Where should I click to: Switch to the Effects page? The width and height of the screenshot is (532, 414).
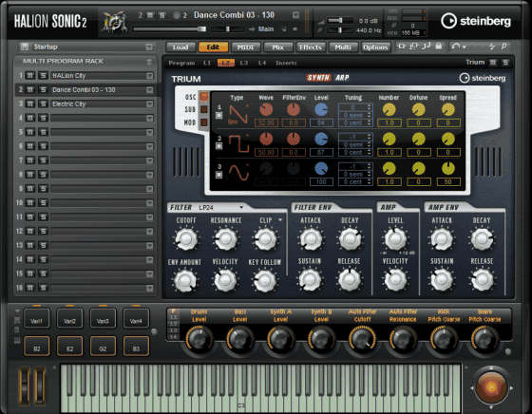311,47
